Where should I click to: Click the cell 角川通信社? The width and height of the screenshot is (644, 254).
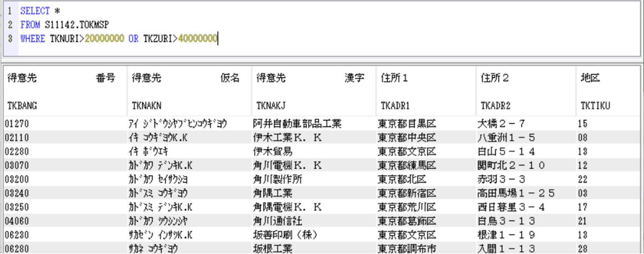tap(278, 221)
